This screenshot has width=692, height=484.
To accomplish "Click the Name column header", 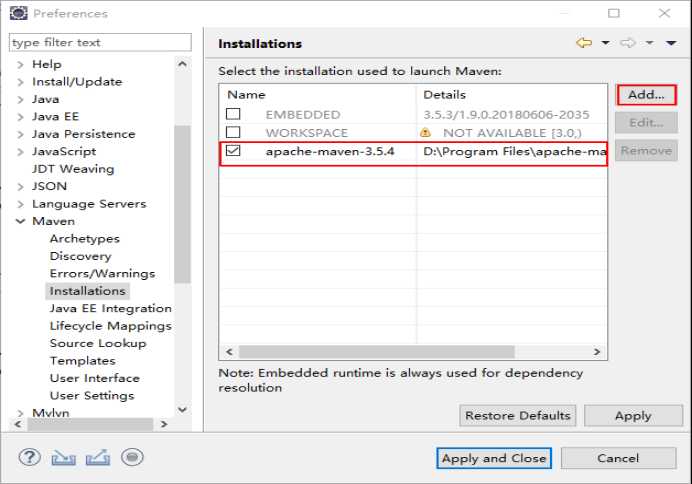I will tap(317, 95).
